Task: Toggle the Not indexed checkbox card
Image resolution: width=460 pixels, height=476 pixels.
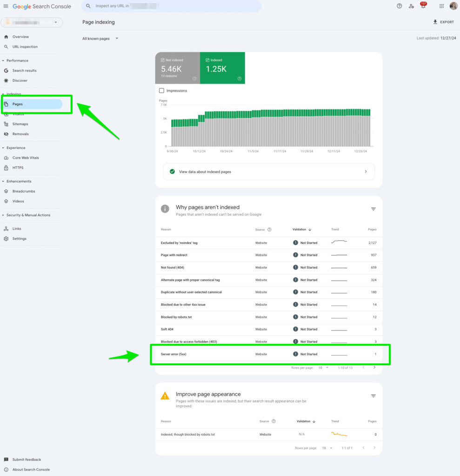Action: point(162,60)
